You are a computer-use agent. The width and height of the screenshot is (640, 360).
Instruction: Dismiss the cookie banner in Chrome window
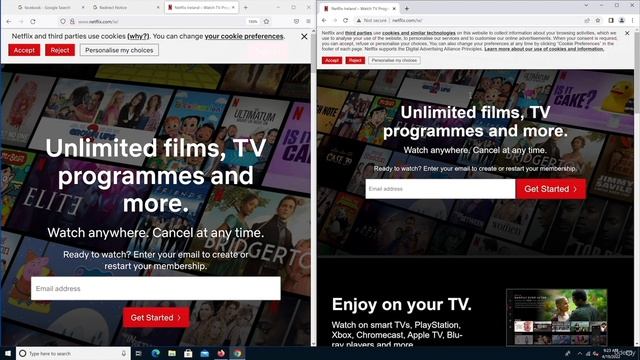coord(627,33)
